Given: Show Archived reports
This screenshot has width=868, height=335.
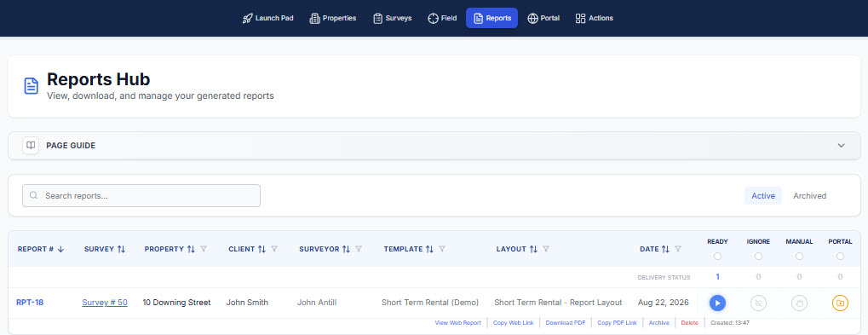Looking at the screenshot, I should (809, 195).
